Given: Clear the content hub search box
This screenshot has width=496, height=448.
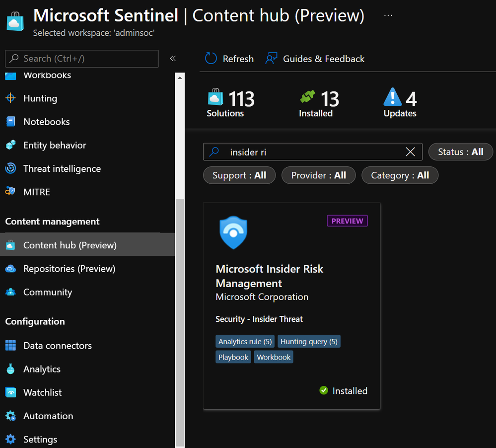Looking at the screenshot, I should (x=410, y=152).
